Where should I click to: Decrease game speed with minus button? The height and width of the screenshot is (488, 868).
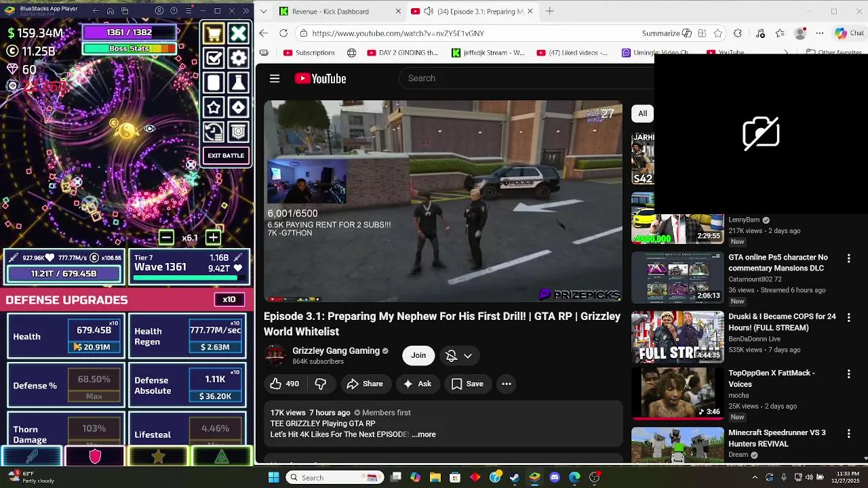coord(165,237)
